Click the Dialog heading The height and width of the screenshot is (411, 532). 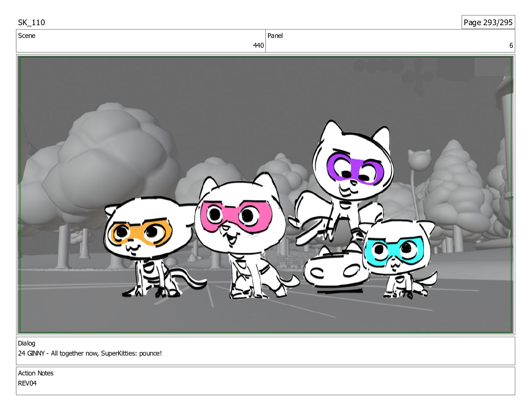[27, 343]
